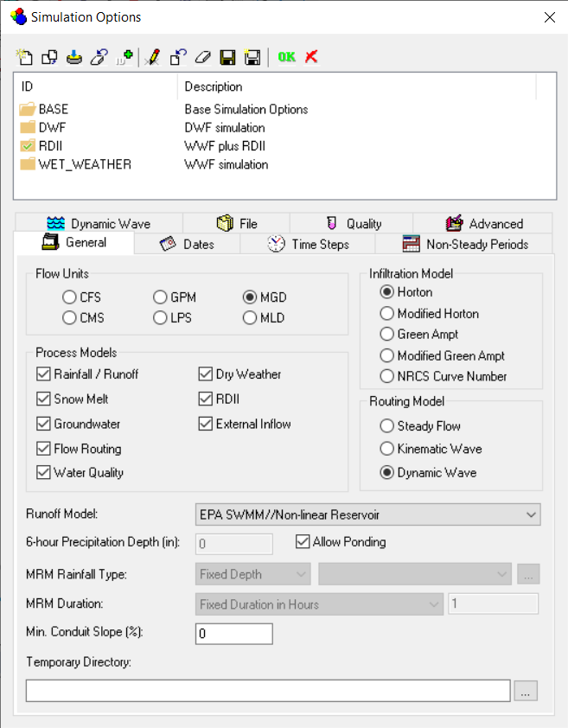Choose Kinematic Wave as the routing model
568x728 pixels.
coord(387,449)
